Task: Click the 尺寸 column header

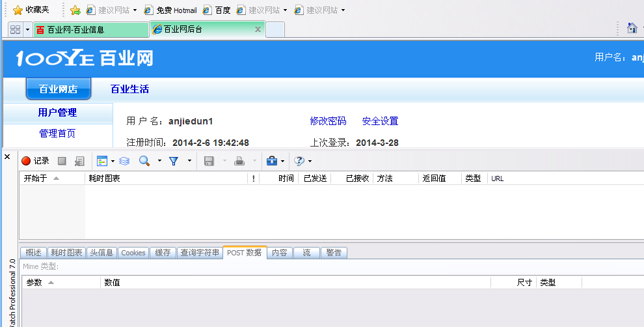Action: [x=514, y=283]
